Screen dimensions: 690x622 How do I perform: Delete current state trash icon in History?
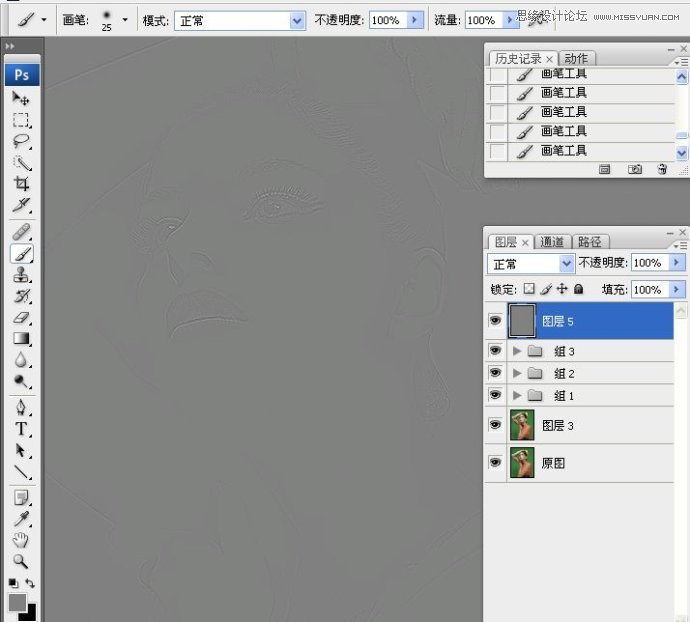pyautogui.click(x=662, y=169)
